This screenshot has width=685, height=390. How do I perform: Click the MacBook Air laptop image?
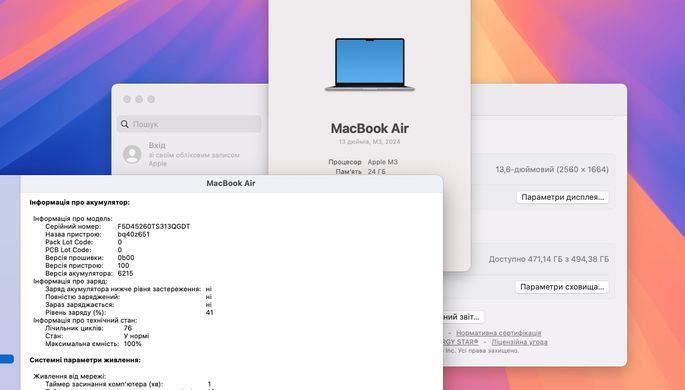[370, 65]
